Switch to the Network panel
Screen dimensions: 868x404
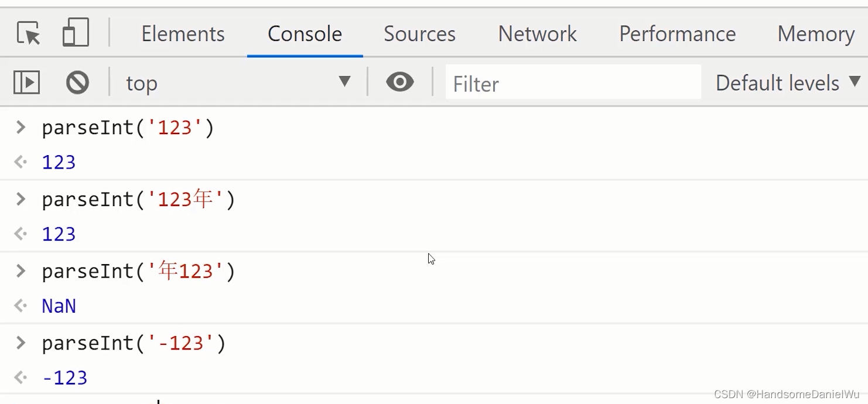pos(537,33)
